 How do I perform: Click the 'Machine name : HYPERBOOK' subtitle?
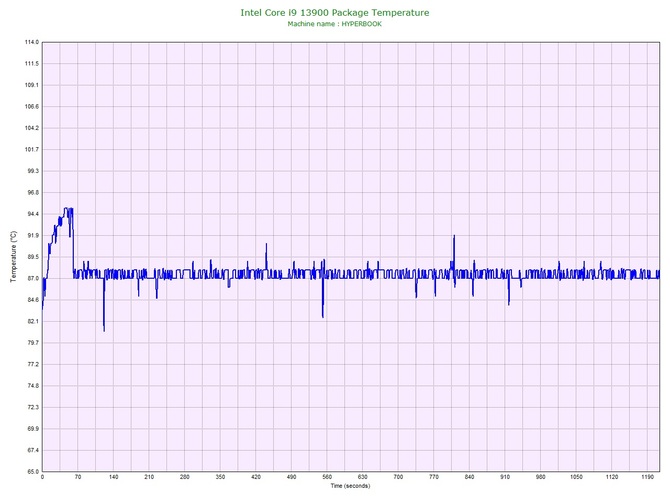point(335,24)
